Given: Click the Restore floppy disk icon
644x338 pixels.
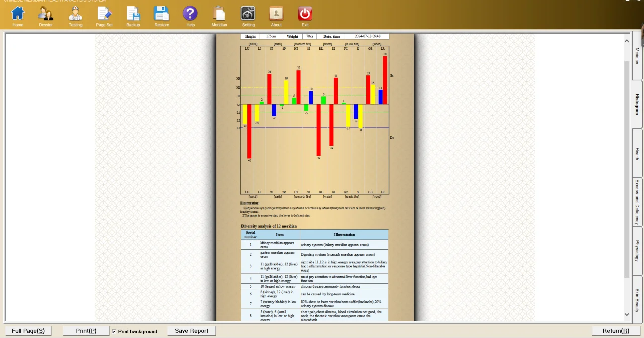Looking at the screenshot, I should [x=162, y=17].
